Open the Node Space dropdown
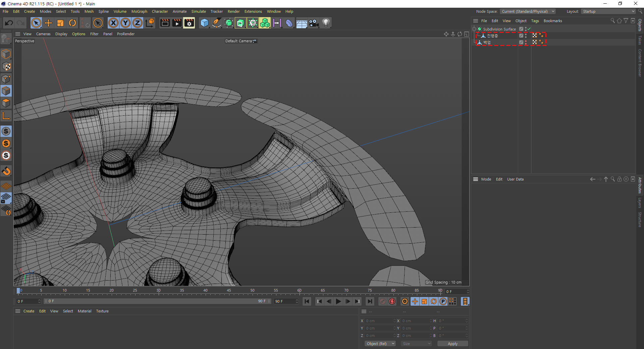Image resolution: width=644 pixels, height=349 pixels. [528, 11]
